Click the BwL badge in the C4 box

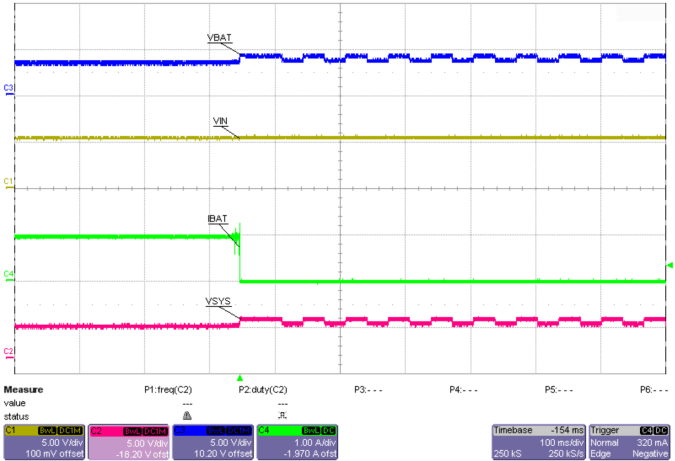click(x=311, y=431)
